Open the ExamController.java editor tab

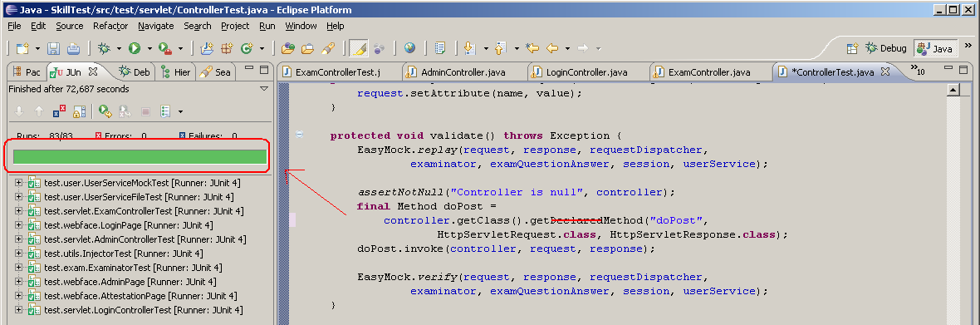pos(709,71)
